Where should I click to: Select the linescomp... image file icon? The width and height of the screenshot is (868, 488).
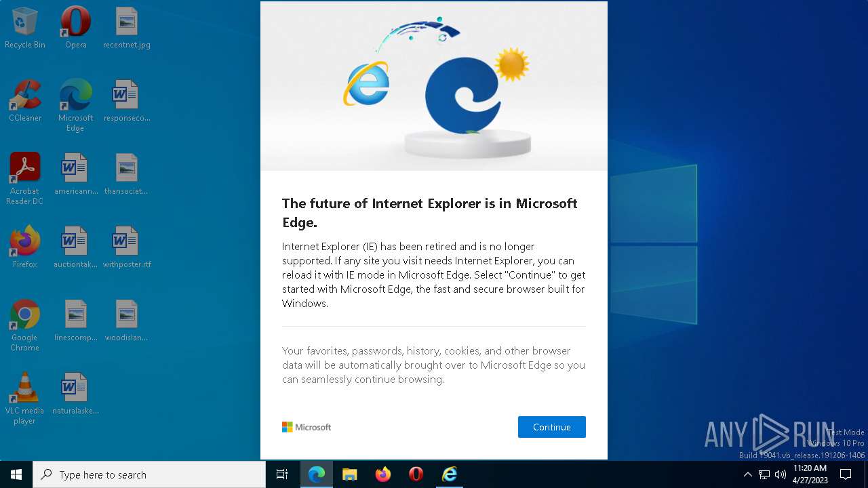76,321
